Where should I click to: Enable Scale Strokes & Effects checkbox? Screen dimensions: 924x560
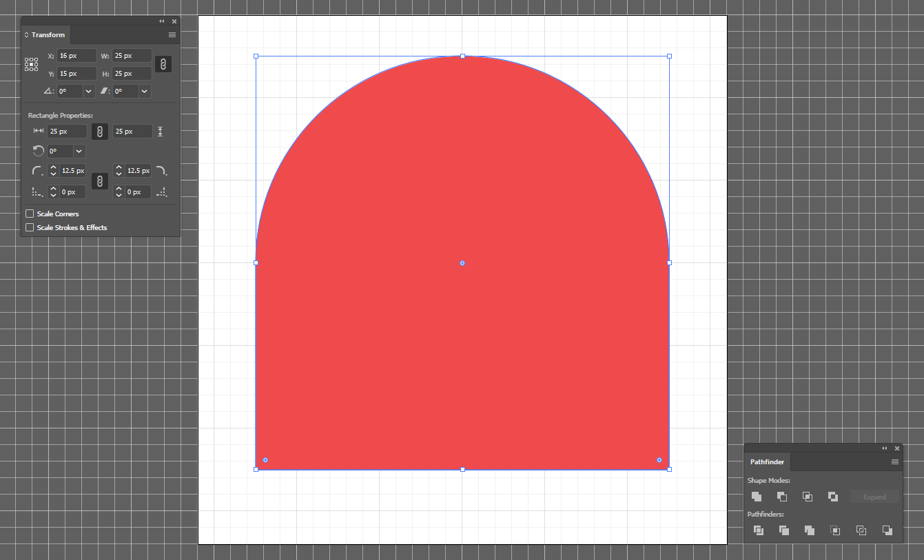click(x=30, y=227)
